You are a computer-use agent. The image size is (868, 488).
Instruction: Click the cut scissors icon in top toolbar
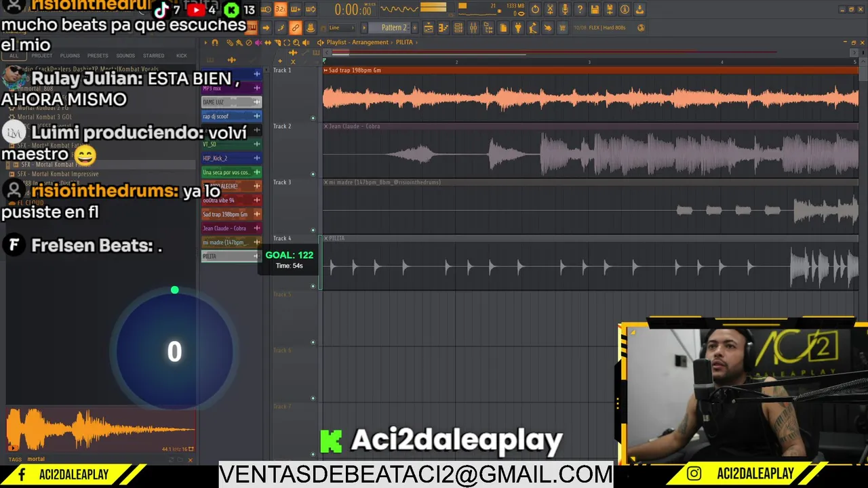[550, 9]
